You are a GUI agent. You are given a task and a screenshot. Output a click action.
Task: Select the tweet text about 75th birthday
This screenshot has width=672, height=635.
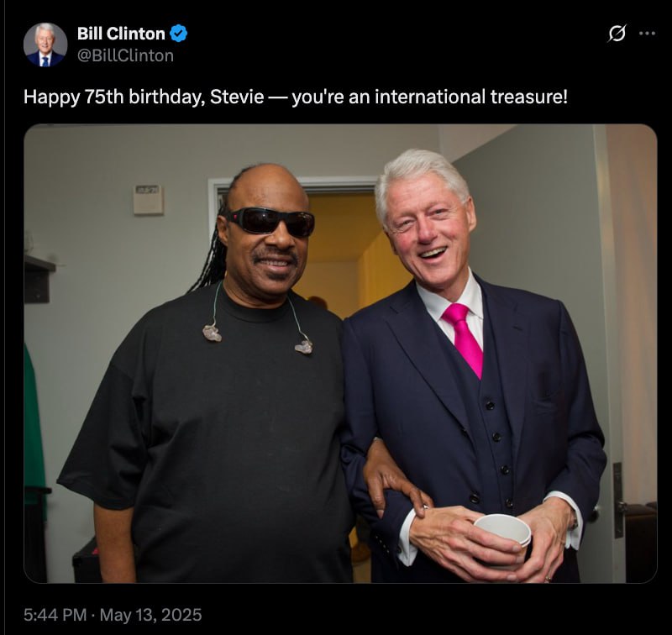296,97
